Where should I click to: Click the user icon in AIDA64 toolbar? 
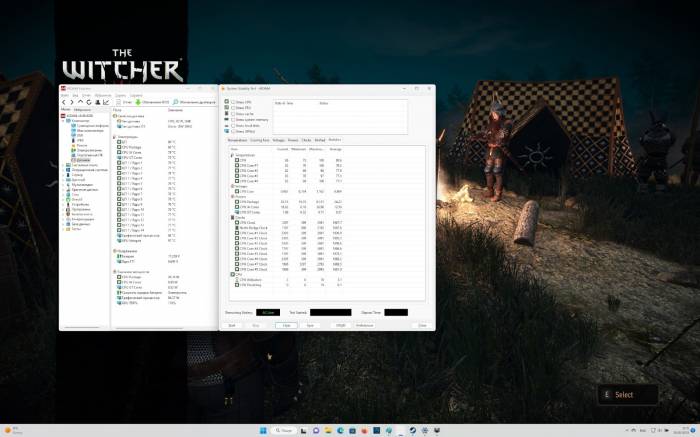[97, 102]
